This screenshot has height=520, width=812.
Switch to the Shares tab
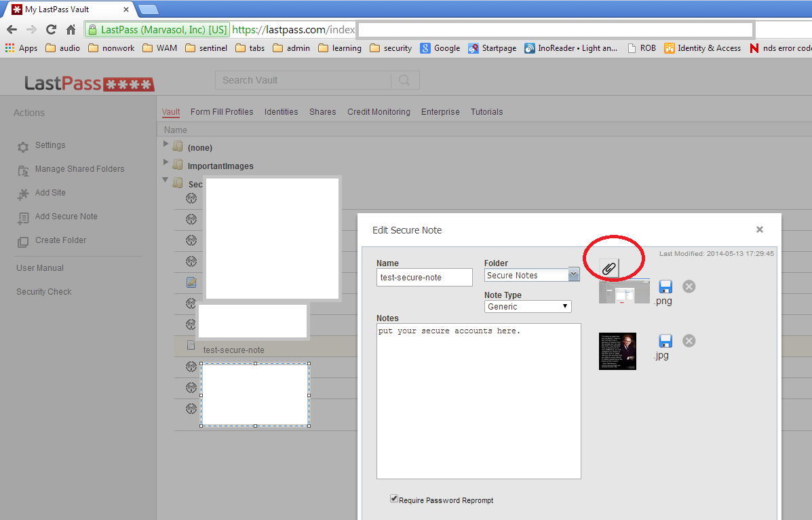click(323, 112)
